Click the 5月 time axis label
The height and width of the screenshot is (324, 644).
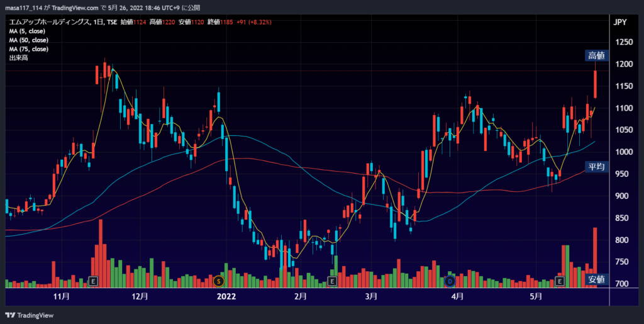(536, 296)
